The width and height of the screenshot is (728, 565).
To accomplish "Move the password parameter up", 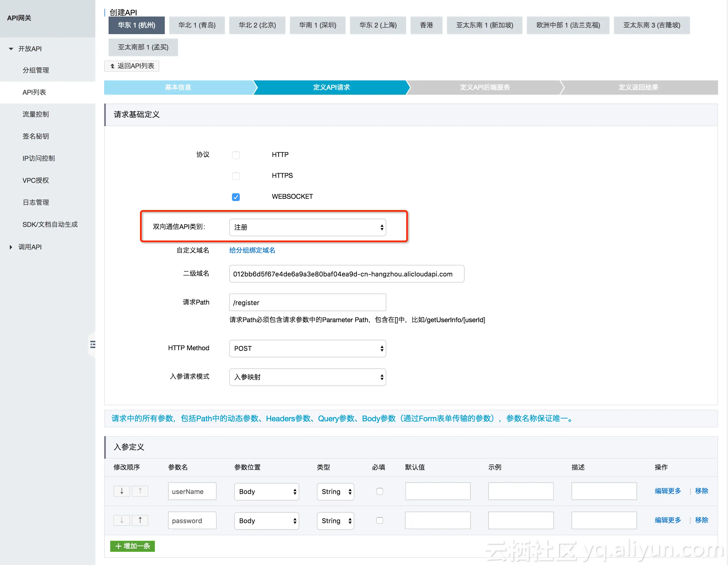I will pyautogui.click(x=140, y=520).
